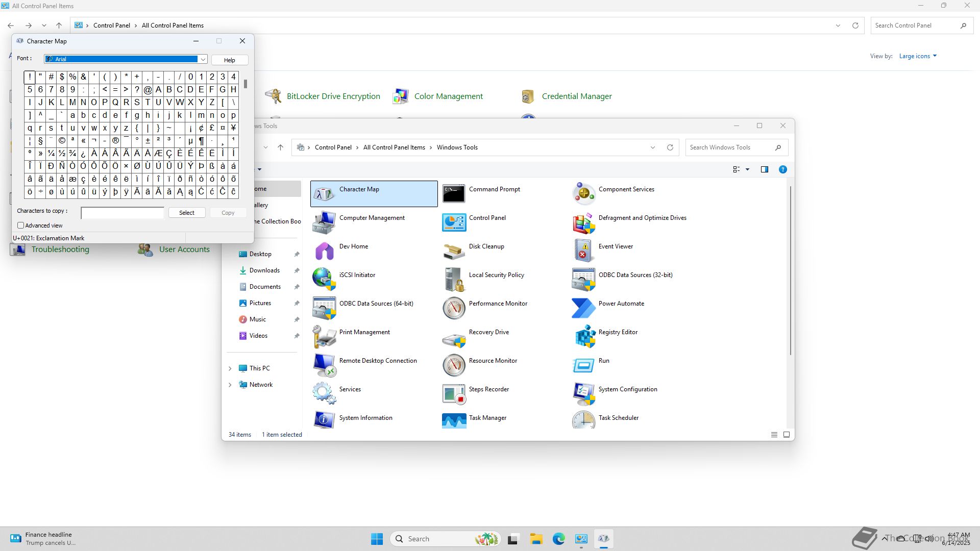Open the Command Prompt icon
This screenshot has height=551, width=980.
(454, 194)
